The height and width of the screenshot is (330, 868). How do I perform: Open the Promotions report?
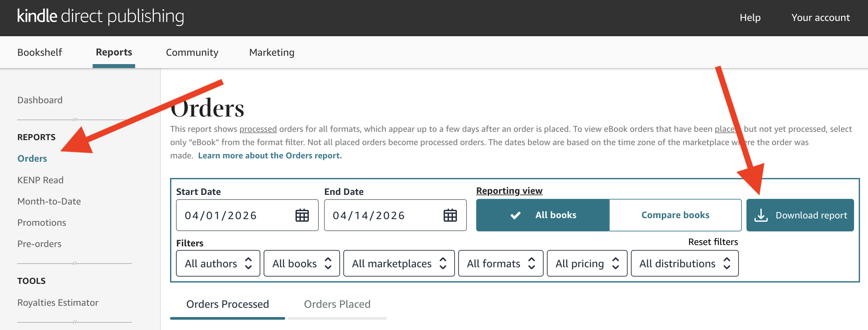point(42,222)
